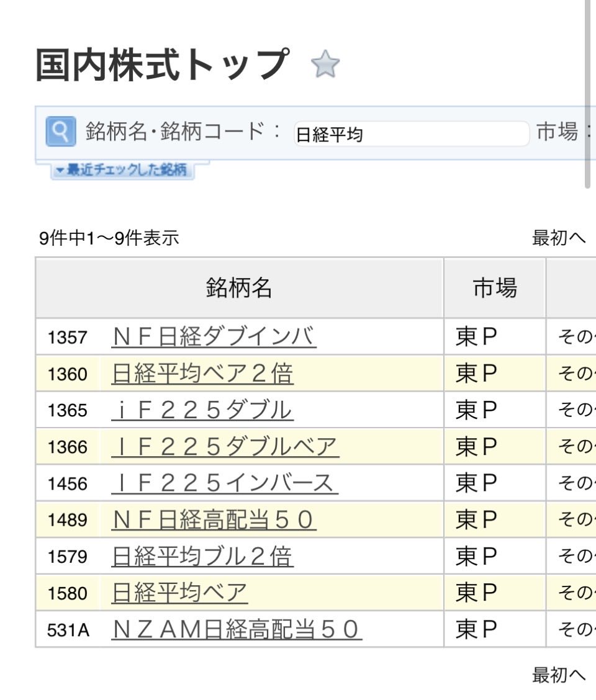Click the 9件中1〜9件表示 result count text
Image resolution: width=596 pixels, height=700 pixels.
[x=109, y=238]
